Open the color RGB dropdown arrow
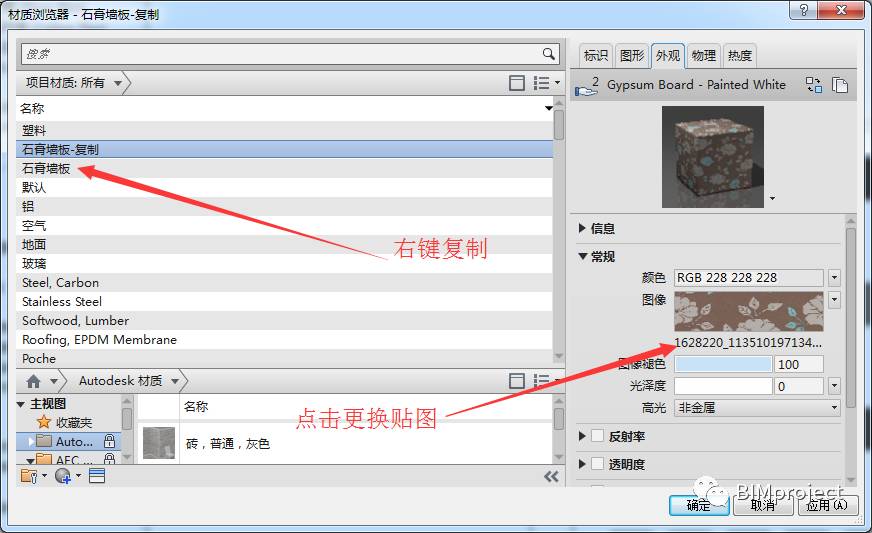This screenshot has width=872, height=533. (x=834, y=277)
